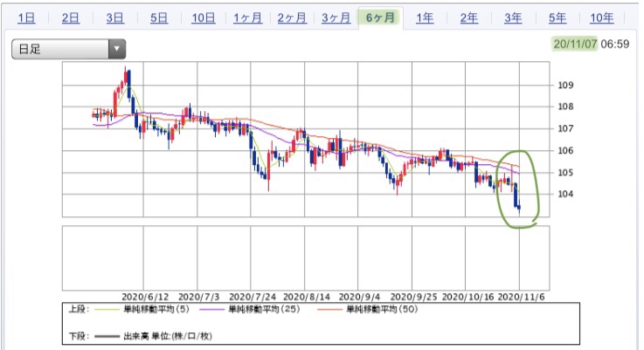644x350 pixels.
Task: Show the 1ヶ月 chart range
Action: coord(247,18)
